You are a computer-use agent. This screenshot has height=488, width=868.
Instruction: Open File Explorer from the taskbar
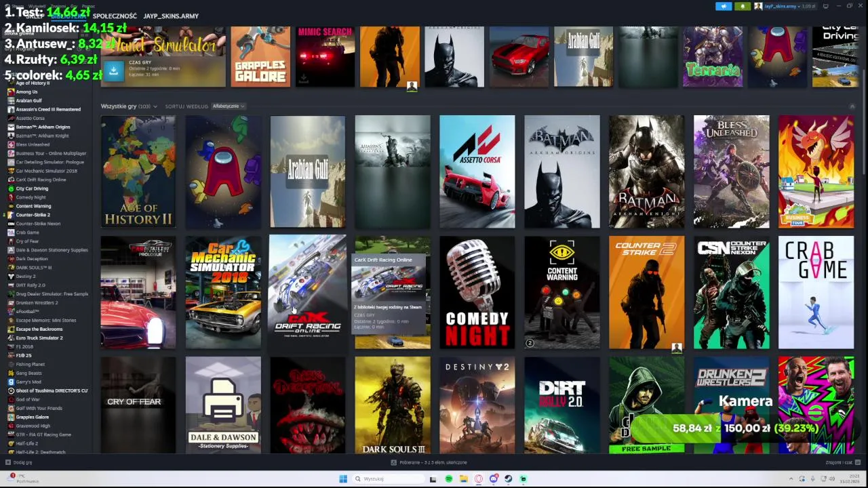click(x=463, y=479)
